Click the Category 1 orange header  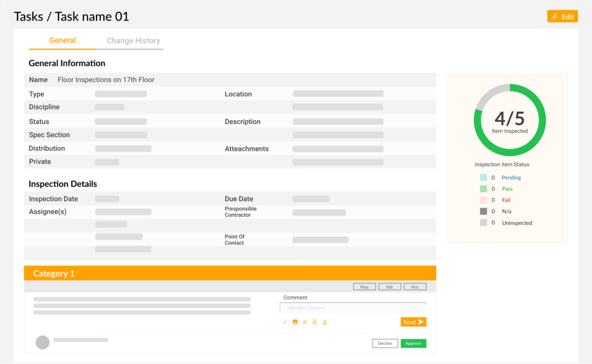(x=230, y=273)
